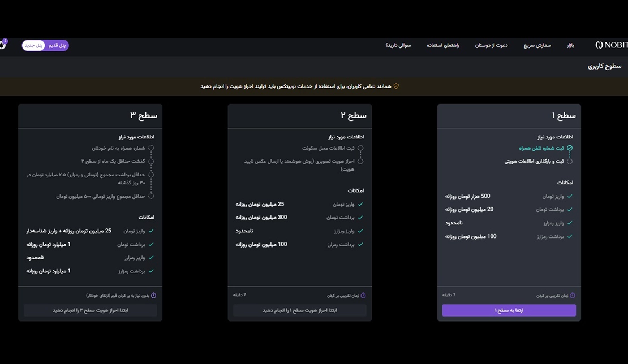Click the completed step circle for ثبت شماره تلفن همراه
Screen dimensions: 628x364
pyautogui.click(x=569, y=148)
